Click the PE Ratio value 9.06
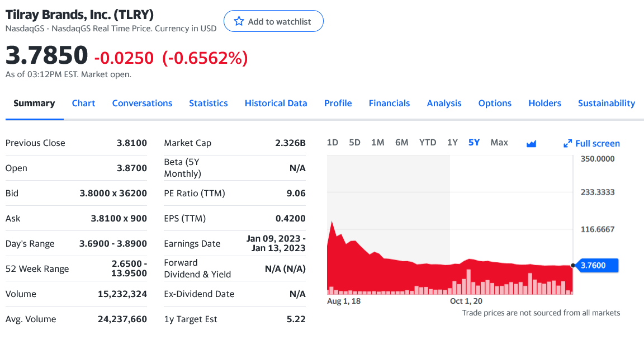The height and width of the screenshot is (344, 644). [x=296, y=193]
